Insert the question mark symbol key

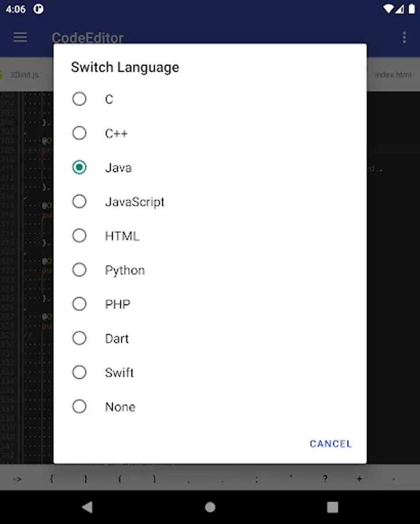point(325,479)
